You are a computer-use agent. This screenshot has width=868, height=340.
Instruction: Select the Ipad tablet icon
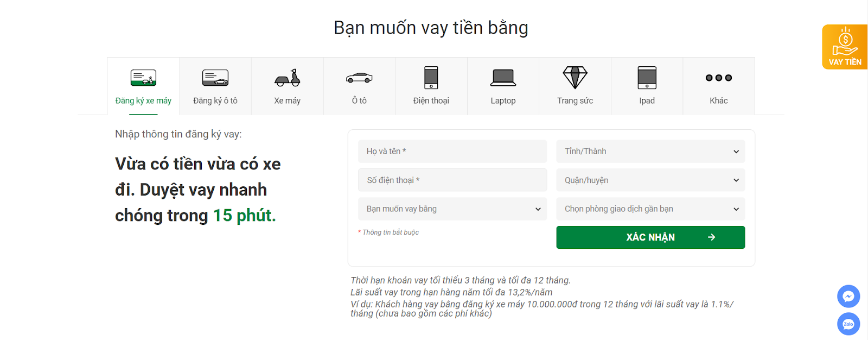[x=647, y=78]
